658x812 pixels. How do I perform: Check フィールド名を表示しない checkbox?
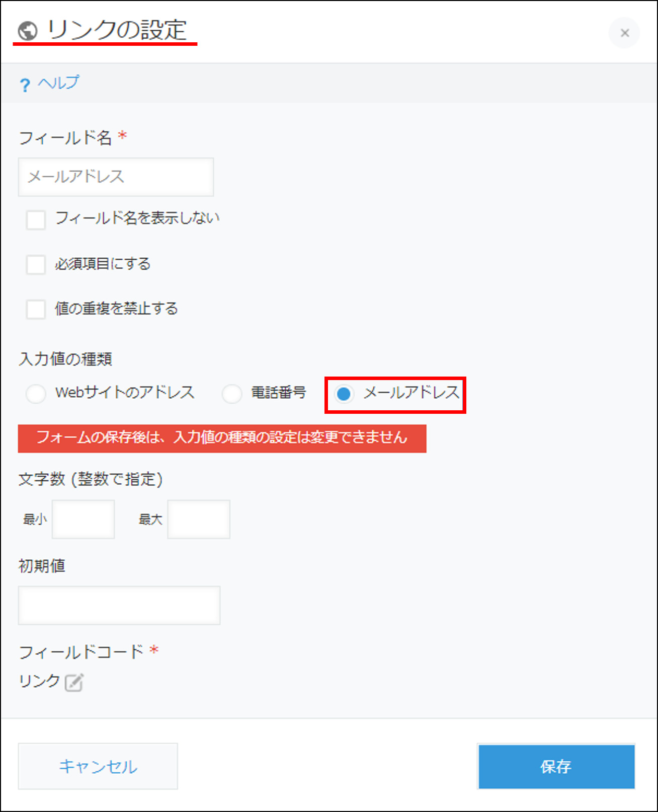click(36, 220)
